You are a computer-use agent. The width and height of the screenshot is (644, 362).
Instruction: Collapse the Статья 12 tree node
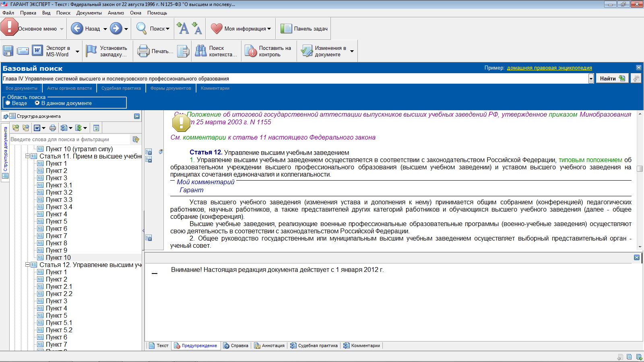pos(28,265)
